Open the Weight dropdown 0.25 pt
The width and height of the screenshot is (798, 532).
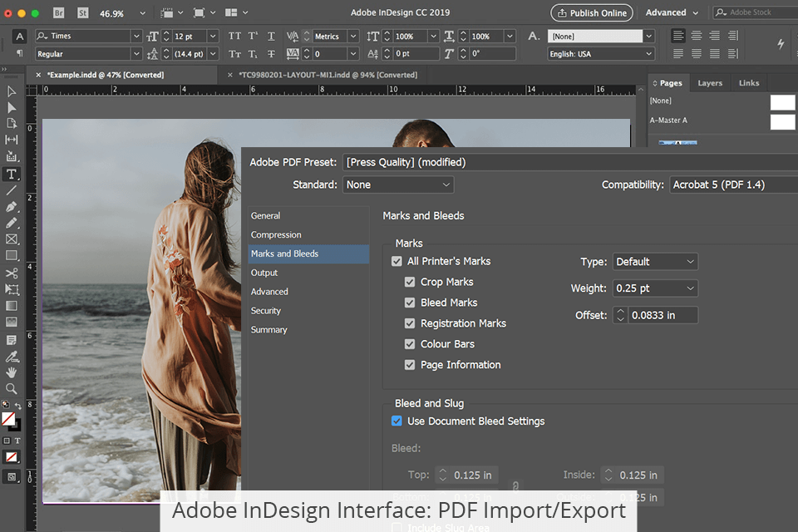655,288
